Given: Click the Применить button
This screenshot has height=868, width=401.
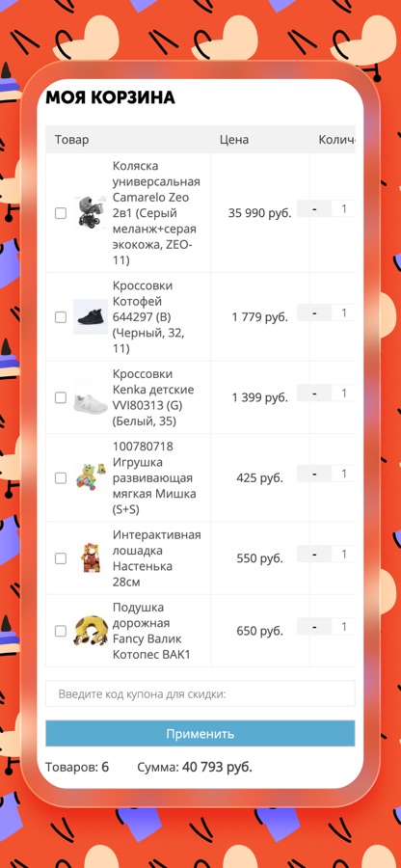Looking at the screenshot, I should [x=200, y=734].
